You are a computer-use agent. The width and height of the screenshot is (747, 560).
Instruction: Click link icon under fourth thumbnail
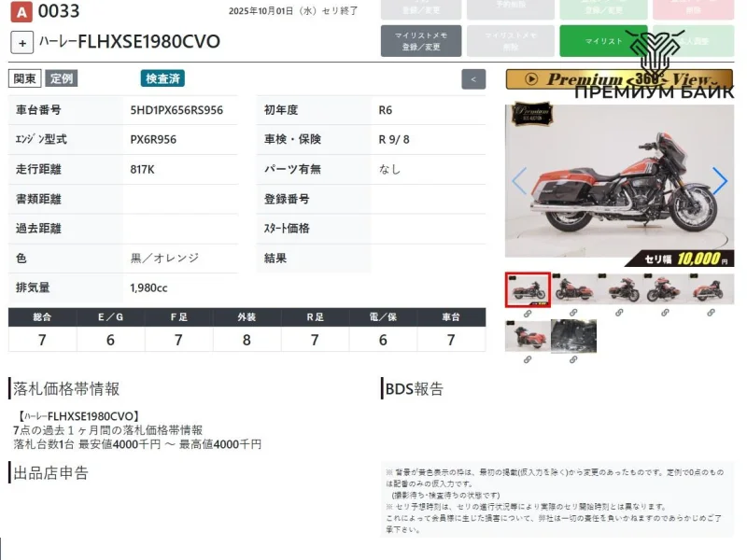(x=665, y=313)
